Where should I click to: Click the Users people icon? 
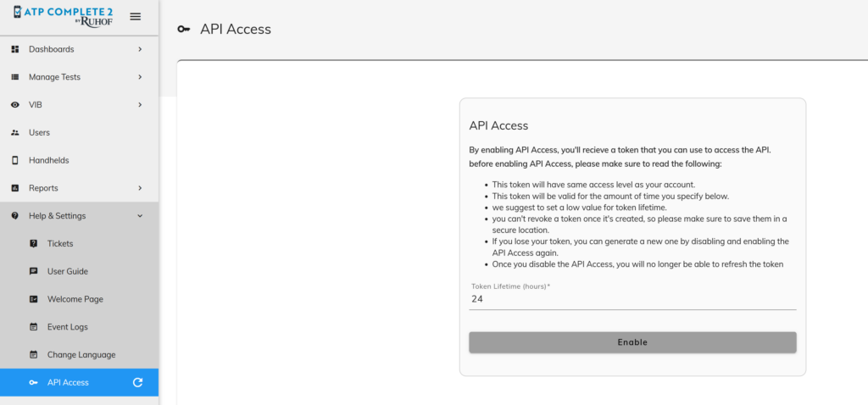(15, 133)
